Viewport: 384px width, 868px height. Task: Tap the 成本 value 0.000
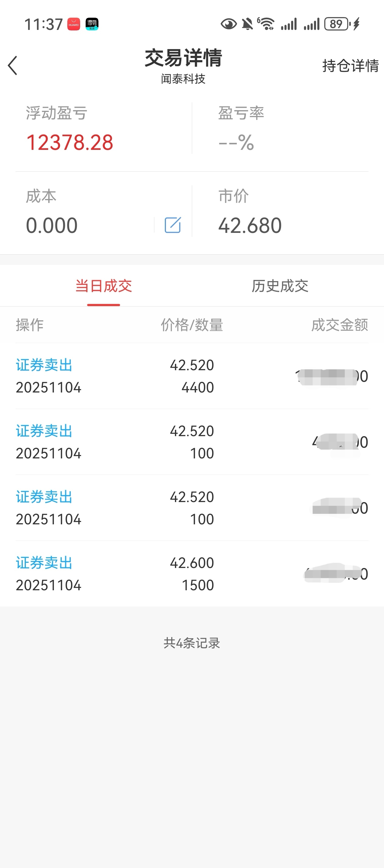coord(52,225)
